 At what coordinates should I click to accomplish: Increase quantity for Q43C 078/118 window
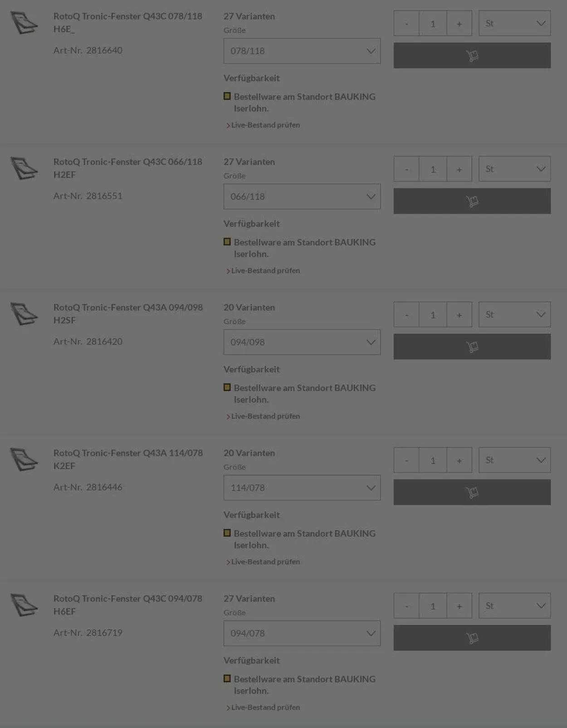coord(459,23)
